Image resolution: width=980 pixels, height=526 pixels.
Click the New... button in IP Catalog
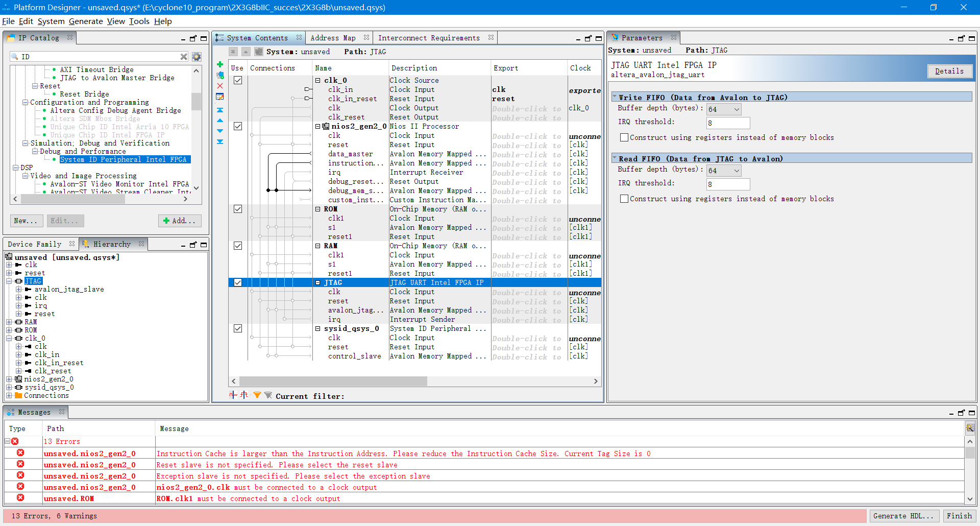pyautogui.click(x=26, y=221)
